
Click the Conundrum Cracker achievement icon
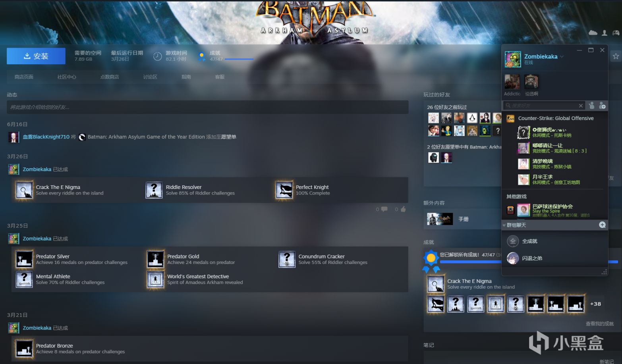287,259
